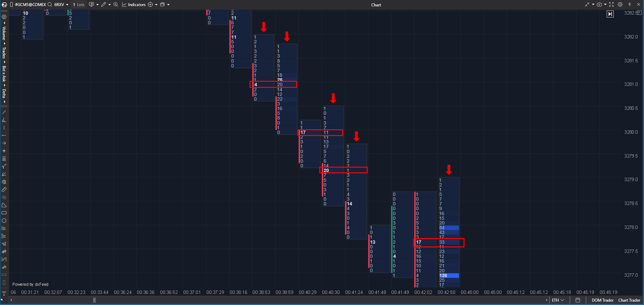Expand the drawing pencil tool dropdown
The image size is (644, 305).
110,5
